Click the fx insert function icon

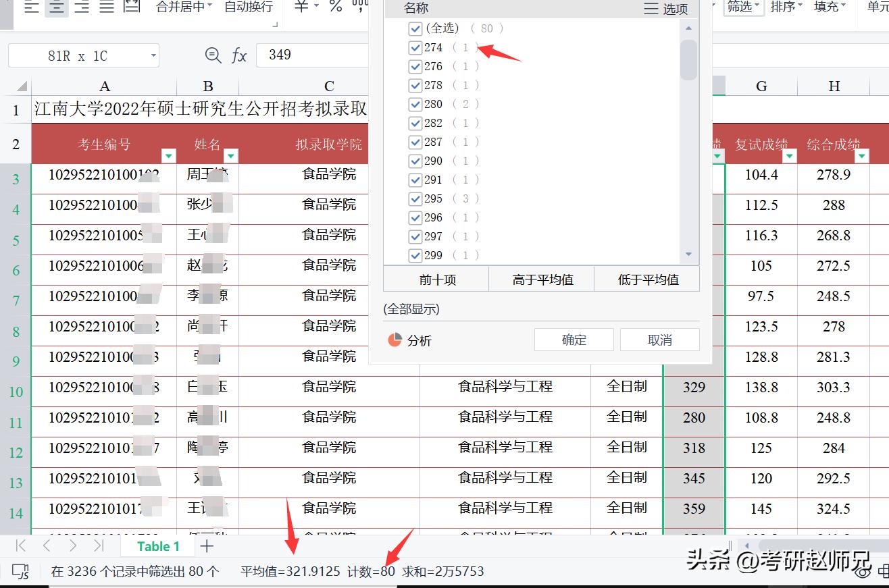tap(238, 55)
